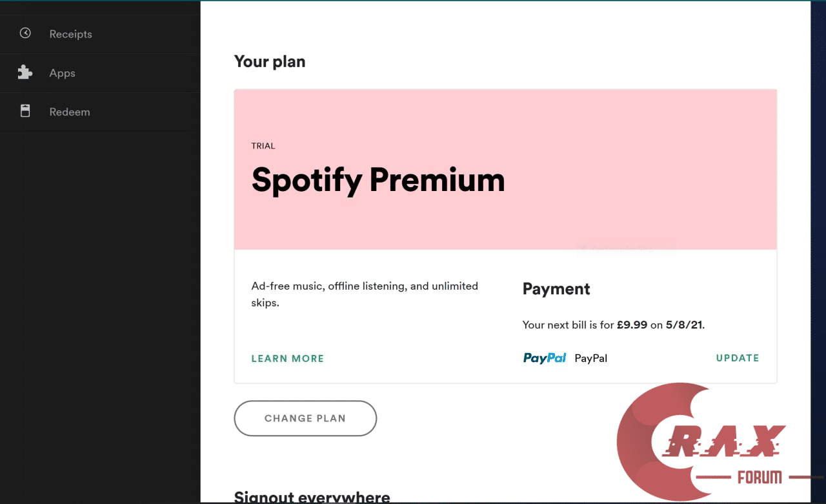Click the TRIAL label on plan card
The width and height of the screenshot is (826, 504).
pos(263,146)
